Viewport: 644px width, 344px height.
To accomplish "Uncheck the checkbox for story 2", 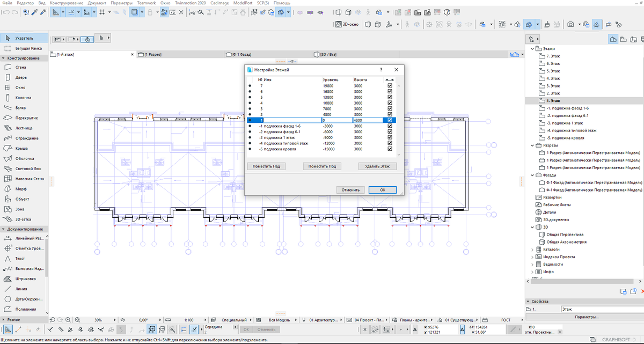I will (390, 114).
